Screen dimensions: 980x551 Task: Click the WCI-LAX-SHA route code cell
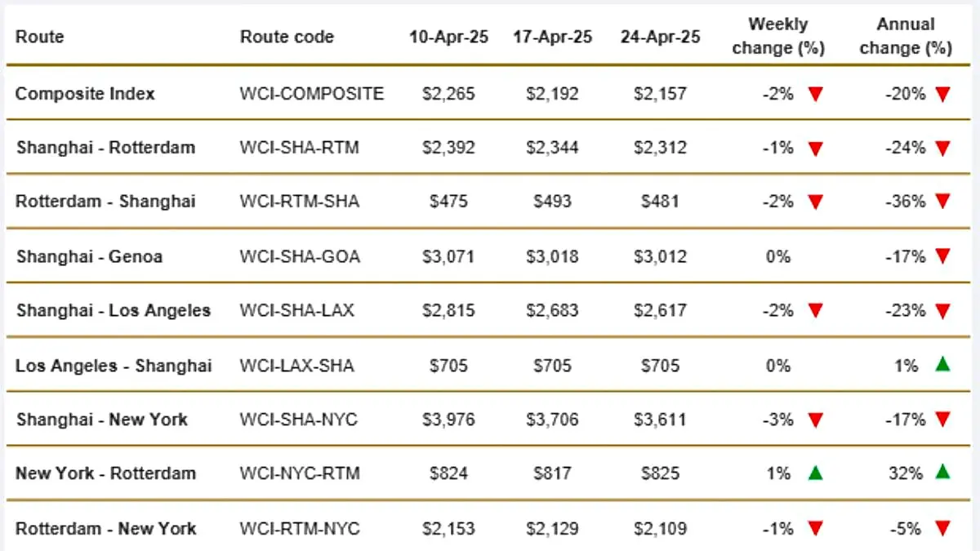coord(296,365)
